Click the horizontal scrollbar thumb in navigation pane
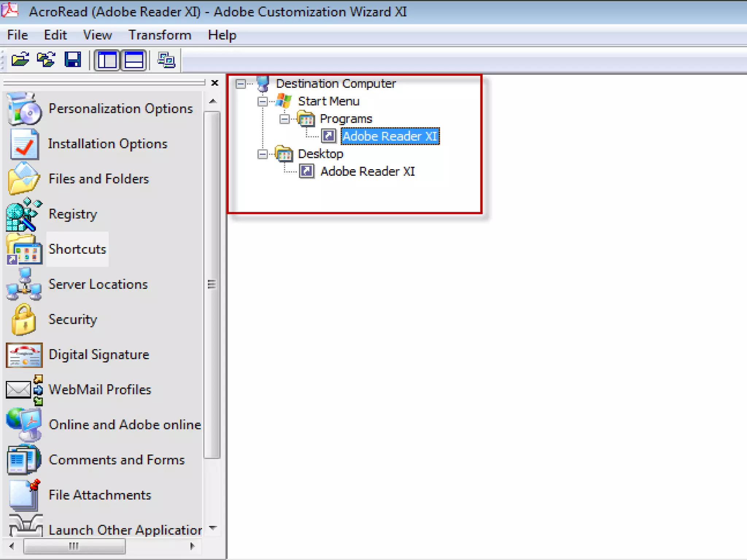747x560 pixels. tap(74, 546)
